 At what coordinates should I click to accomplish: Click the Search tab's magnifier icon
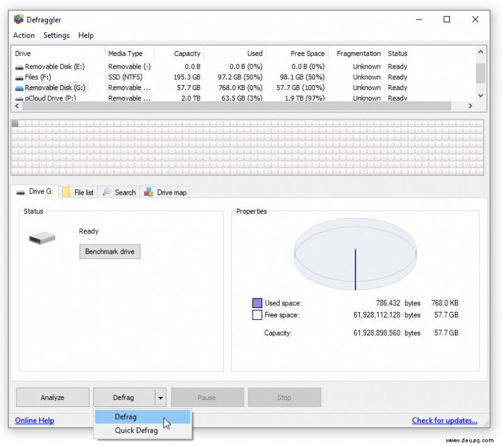(106, 192)
